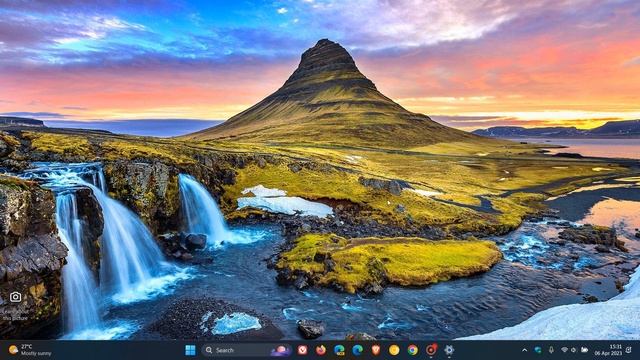Viewport: 640px width, 360px height.
Task: Open the Edge icon with yellow badge
Action: point(339,350)
